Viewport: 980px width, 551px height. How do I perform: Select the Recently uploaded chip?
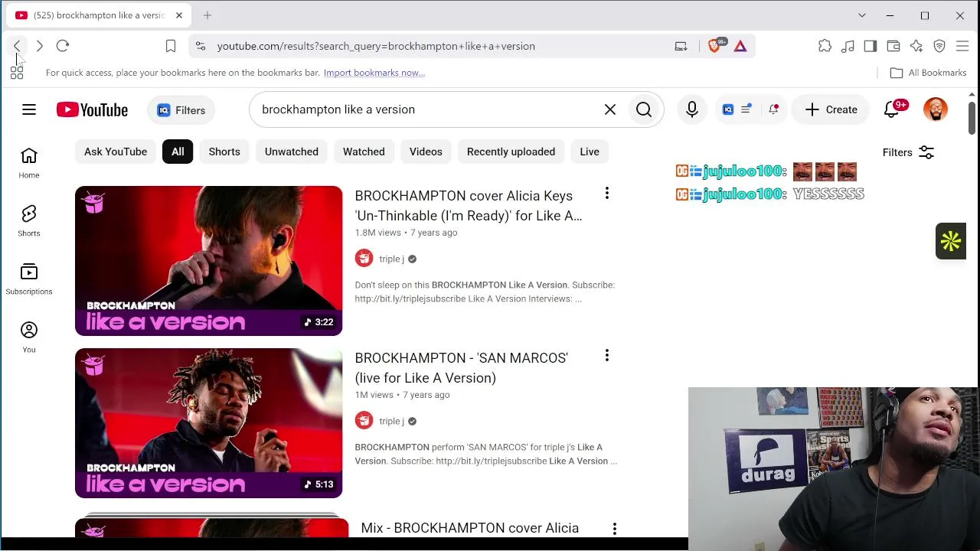(x=511, y=152)
